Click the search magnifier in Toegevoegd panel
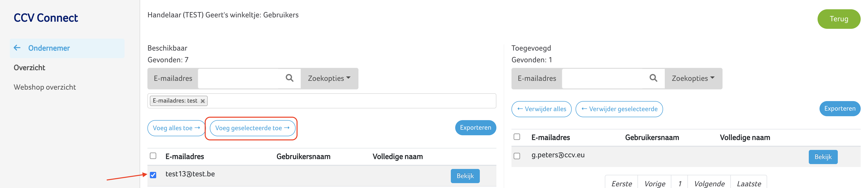This screenshot has height=188, width=868. pos(653,78)
